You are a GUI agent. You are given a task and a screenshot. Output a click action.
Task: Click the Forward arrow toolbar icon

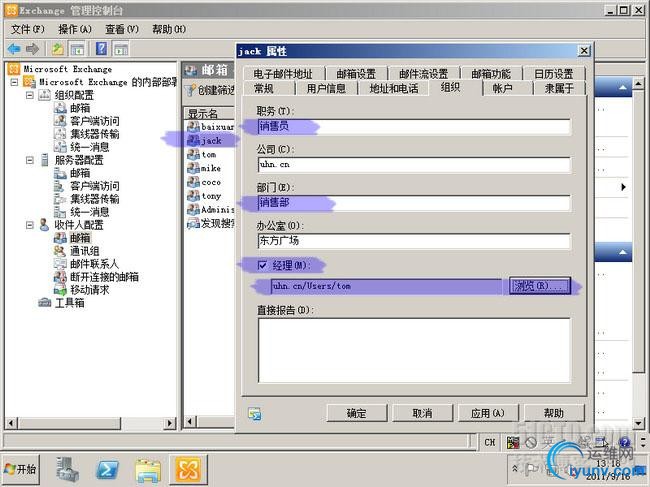(32, 49)
